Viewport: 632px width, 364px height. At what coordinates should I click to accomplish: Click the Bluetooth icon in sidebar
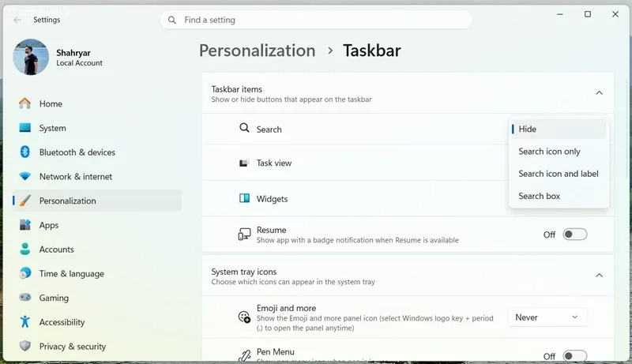coord(25,152)
